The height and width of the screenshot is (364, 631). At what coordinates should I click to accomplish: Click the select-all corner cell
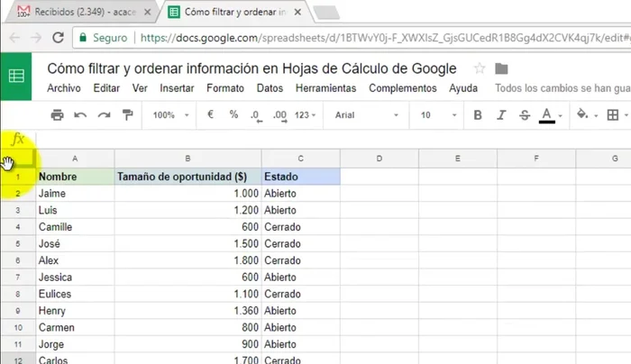[18, 158]
